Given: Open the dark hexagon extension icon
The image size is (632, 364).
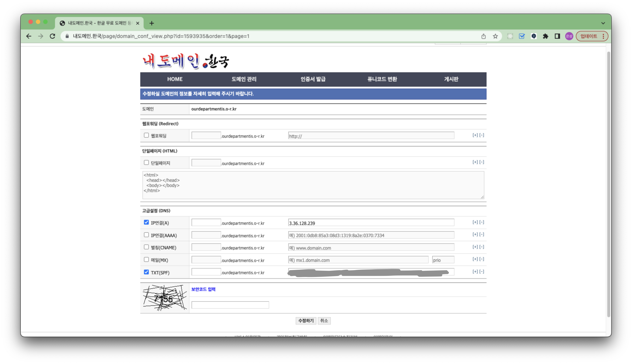Looking at the screenshot, I should (x=534, y=36).
